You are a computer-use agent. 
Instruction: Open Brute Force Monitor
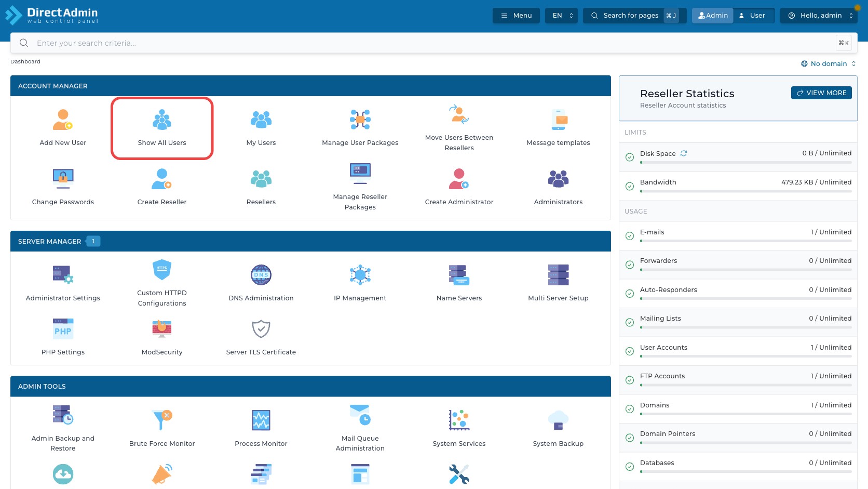click(162, 428)
